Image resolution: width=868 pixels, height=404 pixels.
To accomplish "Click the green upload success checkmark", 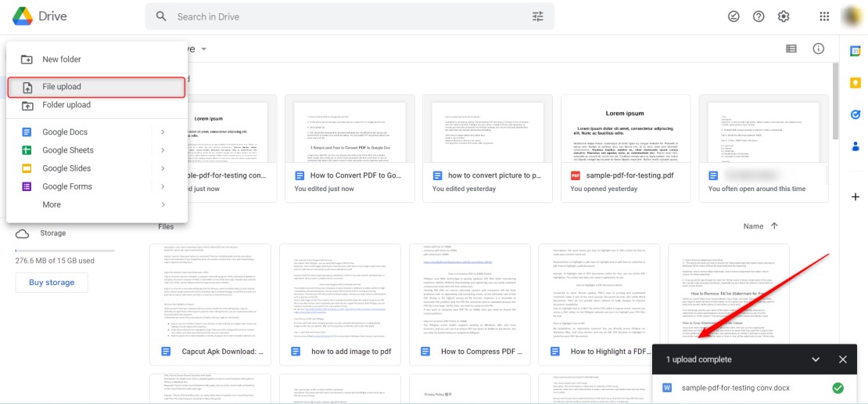I will point(838,388).
